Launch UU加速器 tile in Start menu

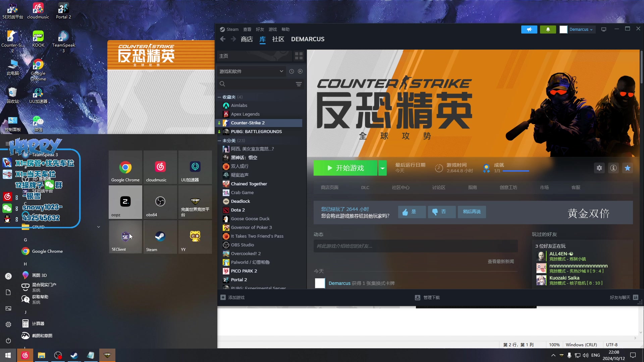click(x=195, y=167)
